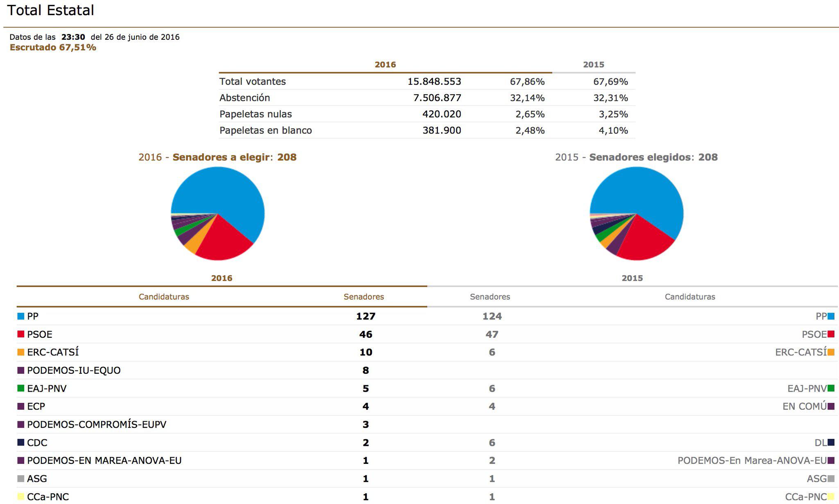The height and width of the screenshot is (504, 839).
Task: Click the red PSOE swatch in 2015 column
Action: (831, 334)
